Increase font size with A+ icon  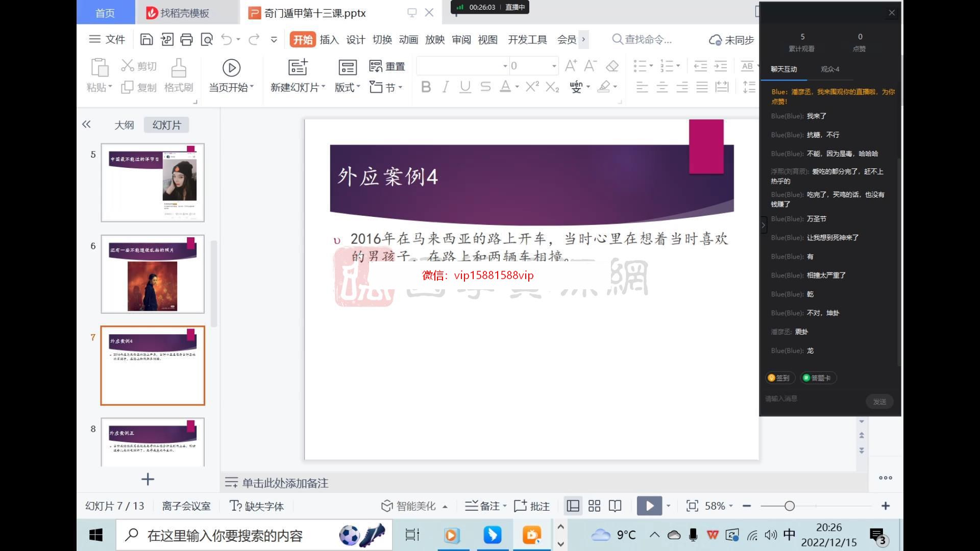tap(571, 65)
